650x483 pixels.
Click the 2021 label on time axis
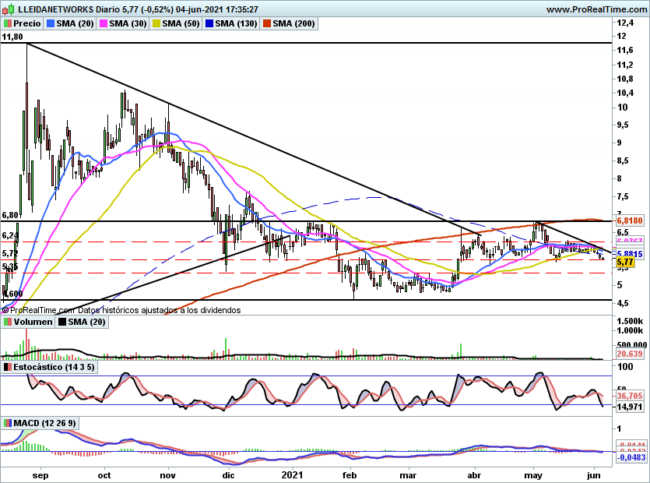pos(293,475)
